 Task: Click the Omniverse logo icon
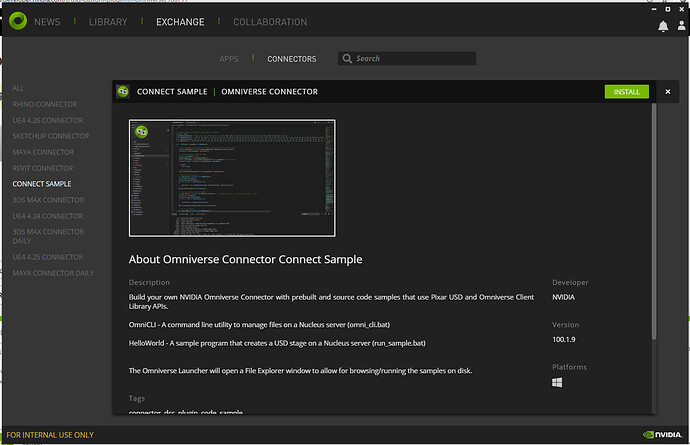18,21
